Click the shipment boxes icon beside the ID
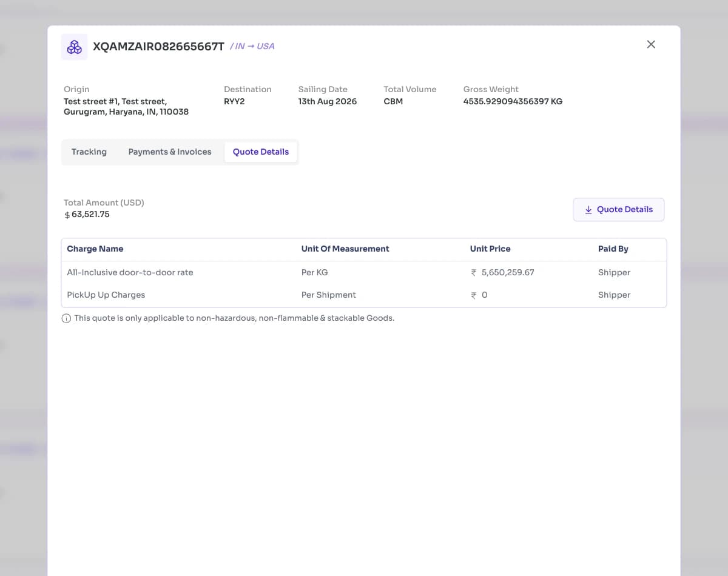This screenshot has width=728, height=576. pyautogui.click(x=75, y=47)
